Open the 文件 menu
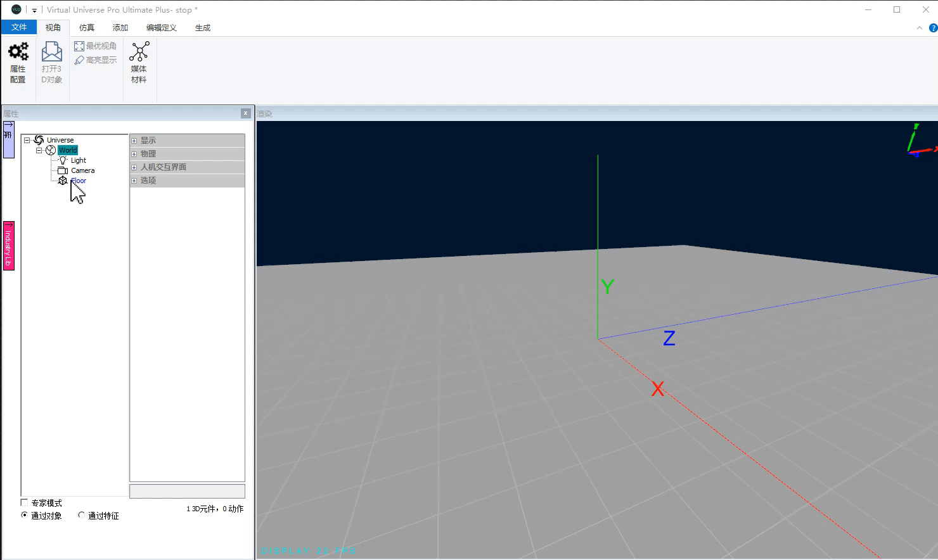 coord(19,27)
